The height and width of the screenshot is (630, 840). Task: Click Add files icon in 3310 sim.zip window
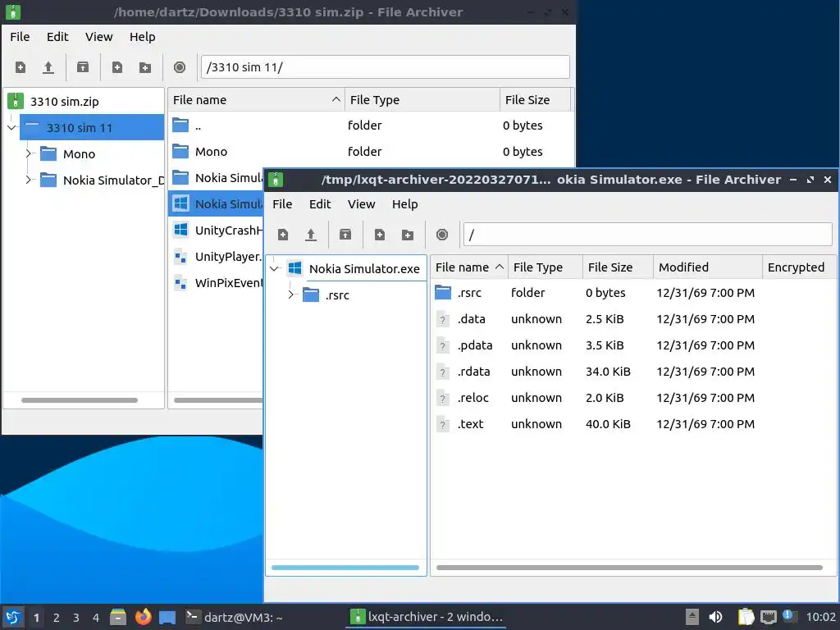(116, 67)
